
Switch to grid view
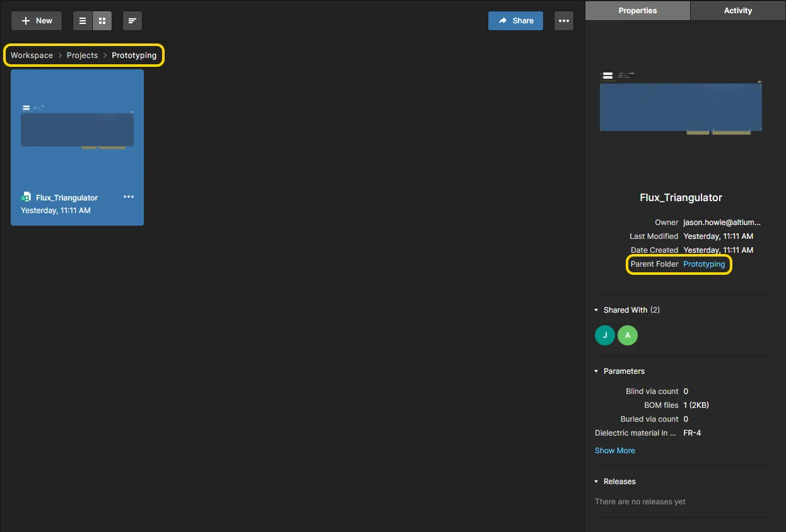pos(102,21)
